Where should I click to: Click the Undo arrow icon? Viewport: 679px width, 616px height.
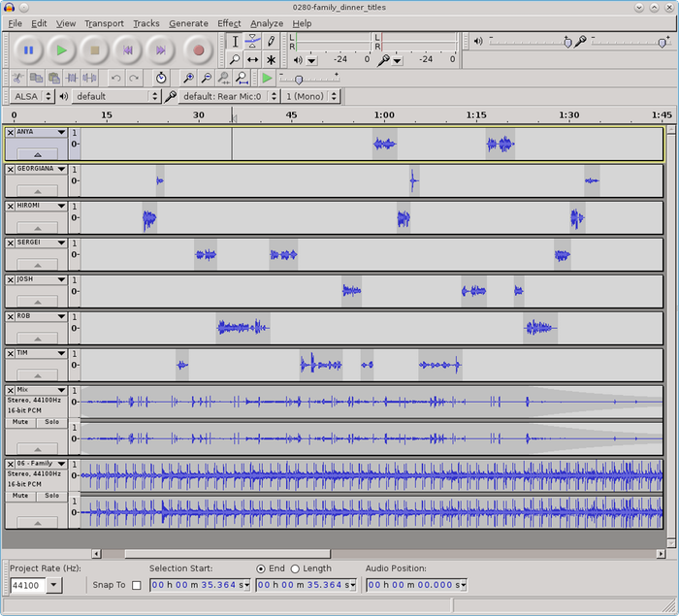click(115, 78)
